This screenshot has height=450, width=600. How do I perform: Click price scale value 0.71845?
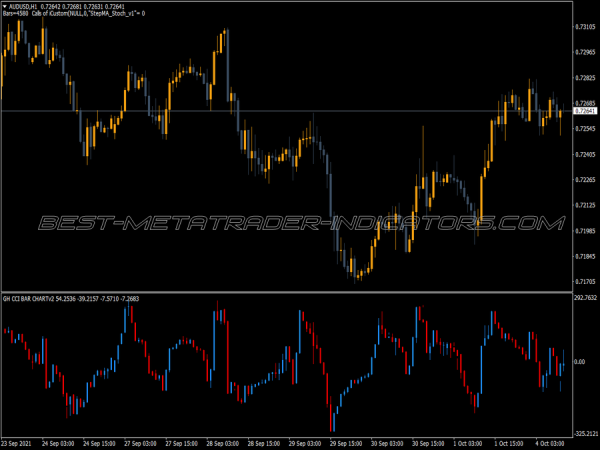(586, 256)
